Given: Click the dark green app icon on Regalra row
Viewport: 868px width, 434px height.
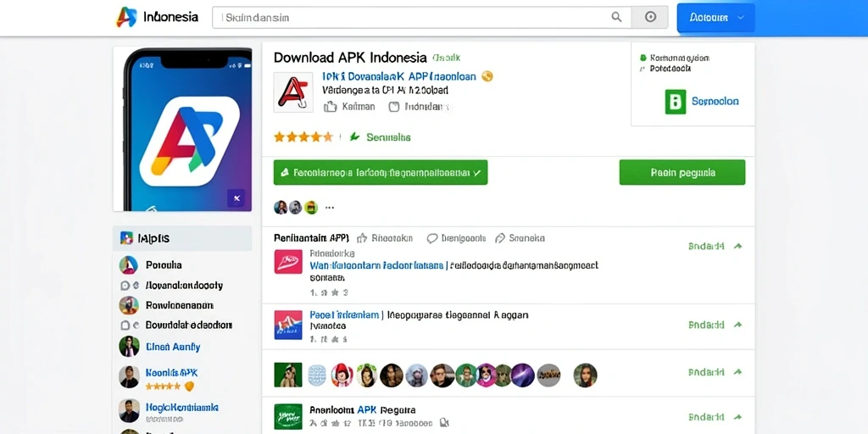Looking at the screenshot, I should pos(288,417).
